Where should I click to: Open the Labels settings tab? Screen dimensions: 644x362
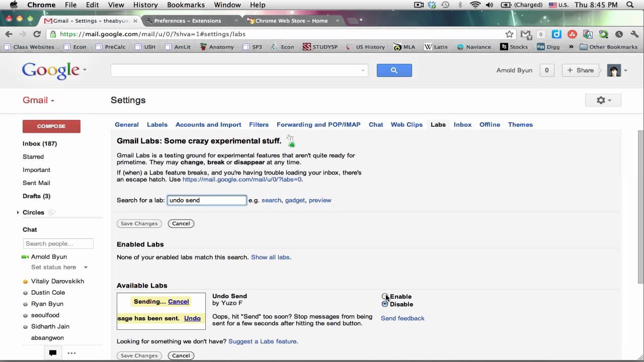(x=157, y=125)
